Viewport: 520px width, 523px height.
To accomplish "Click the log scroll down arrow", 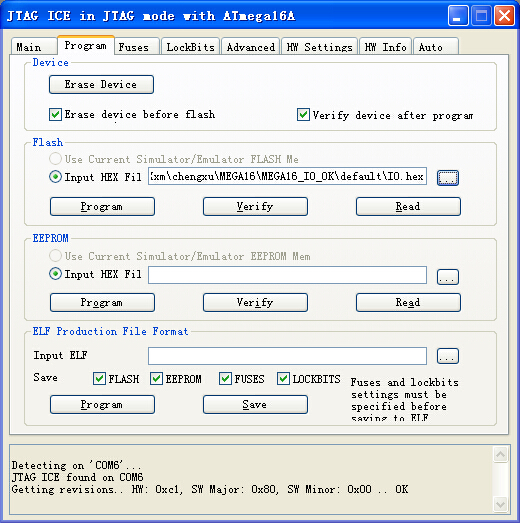I will [500, 504].
